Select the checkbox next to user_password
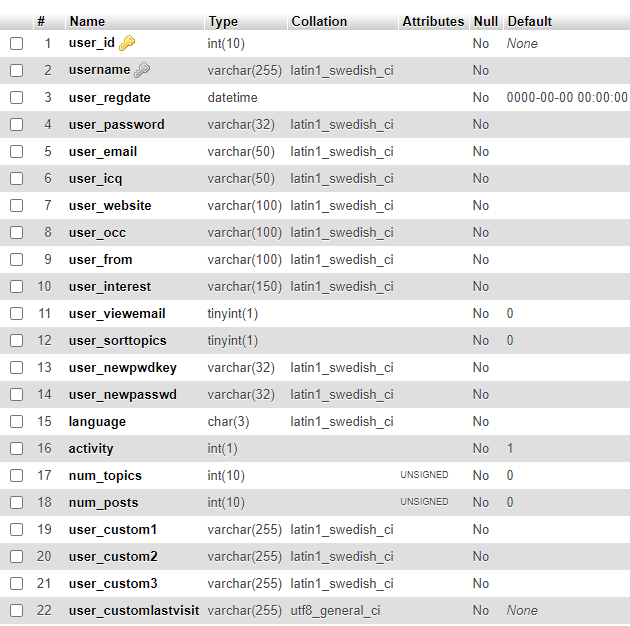Screen dimensions: 630x626 tap(16, 125)
